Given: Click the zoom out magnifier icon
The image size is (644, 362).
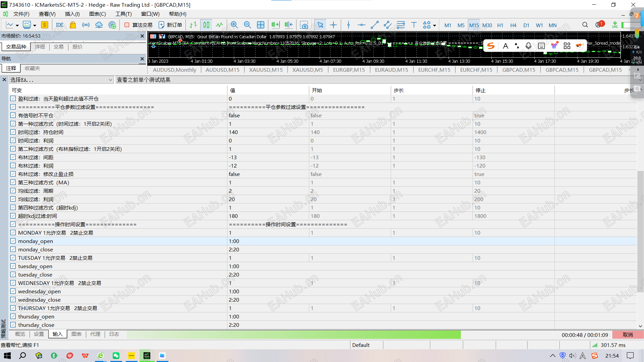Looking at the screenshot, I should [247, 25].
